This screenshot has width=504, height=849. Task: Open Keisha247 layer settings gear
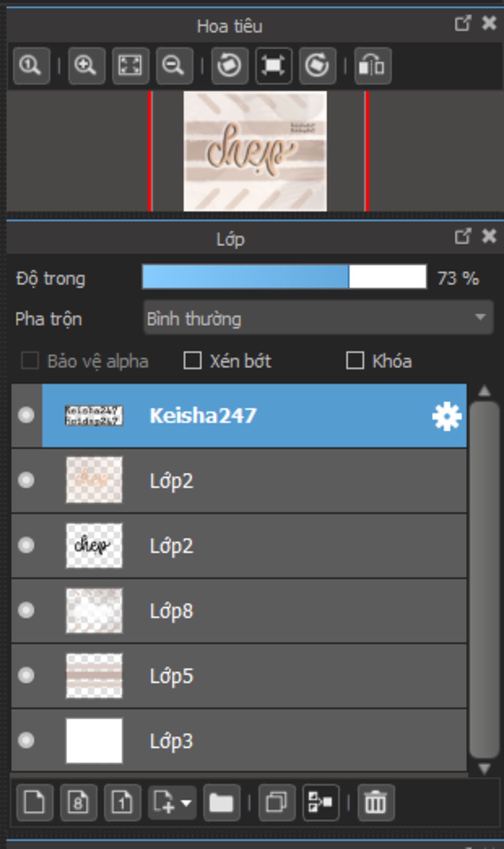tap(446, 417)
